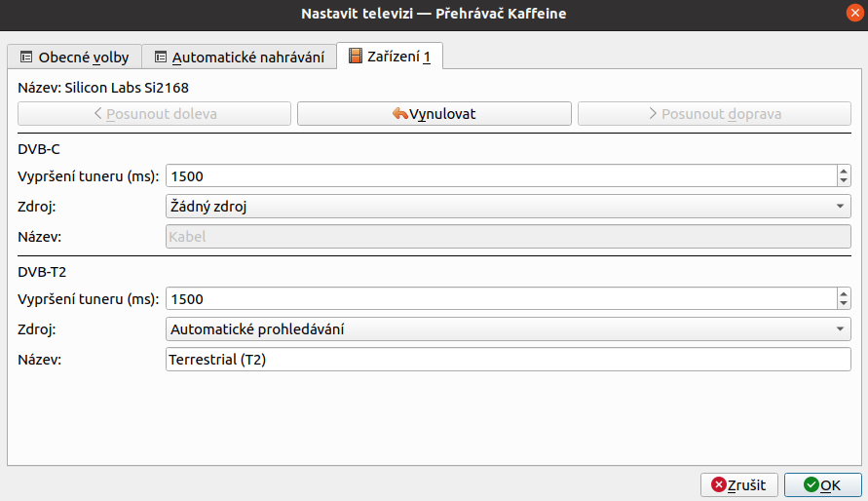Open the Automatické nahrávání tab
This screenshot has height=501, width=868.
coord(239,57)
